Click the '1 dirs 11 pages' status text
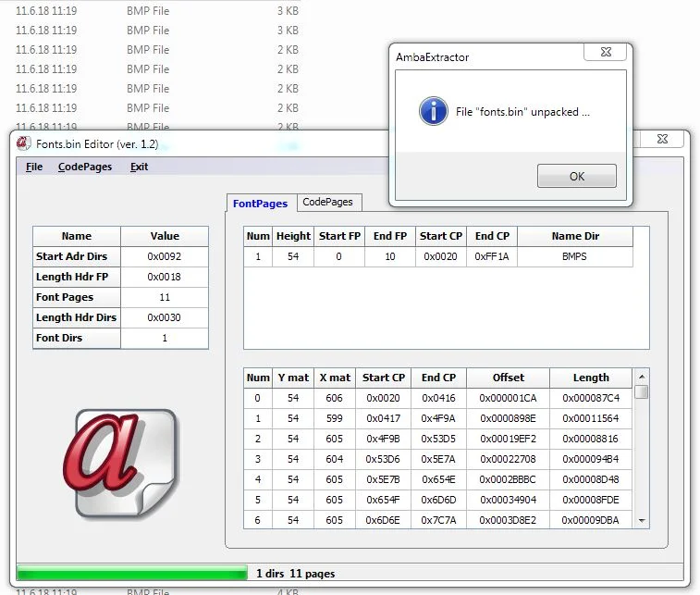The height and width of the screenshot is (595, 700). pos(296,574)
